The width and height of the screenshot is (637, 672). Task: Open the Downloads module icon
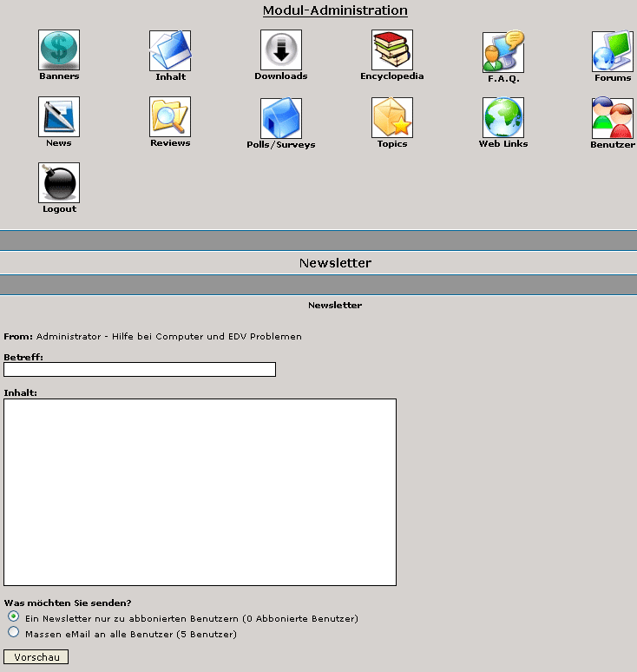(x=281, y=49)
